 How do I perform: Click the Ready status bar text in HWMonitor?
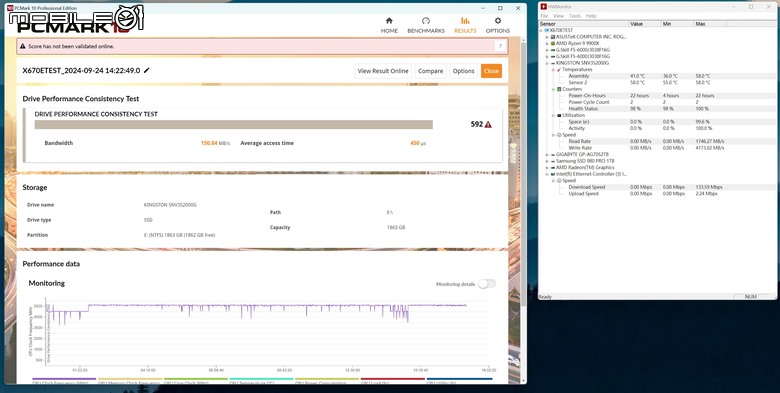point(545,296)
